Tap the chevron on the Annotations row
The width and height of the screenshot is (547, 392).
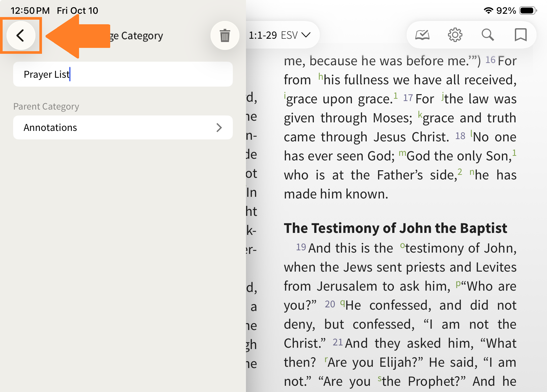(x=219, y=128)
